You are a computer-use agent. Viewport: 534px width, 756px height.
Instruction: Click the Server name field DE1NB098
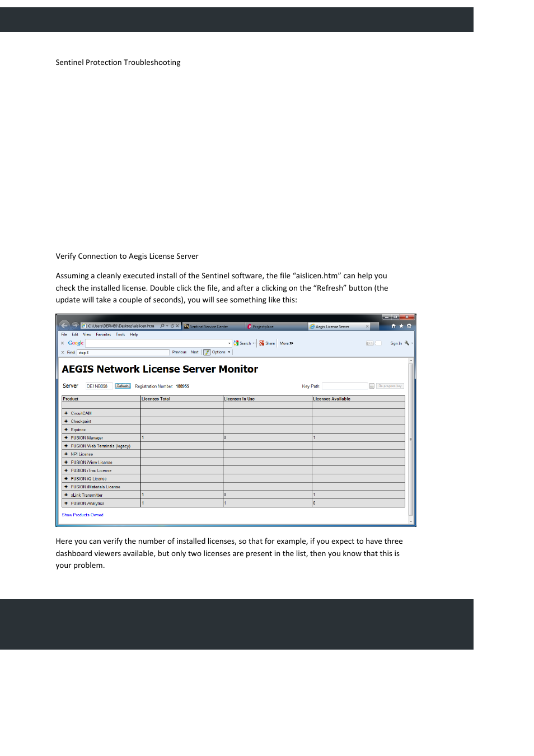99,386
